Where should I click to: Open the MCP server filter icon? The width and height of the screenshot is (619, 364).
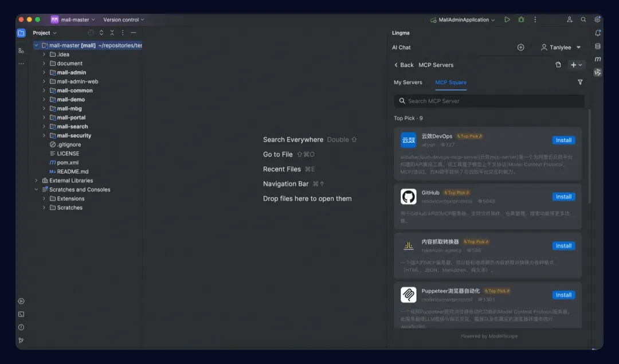point(580,82)
